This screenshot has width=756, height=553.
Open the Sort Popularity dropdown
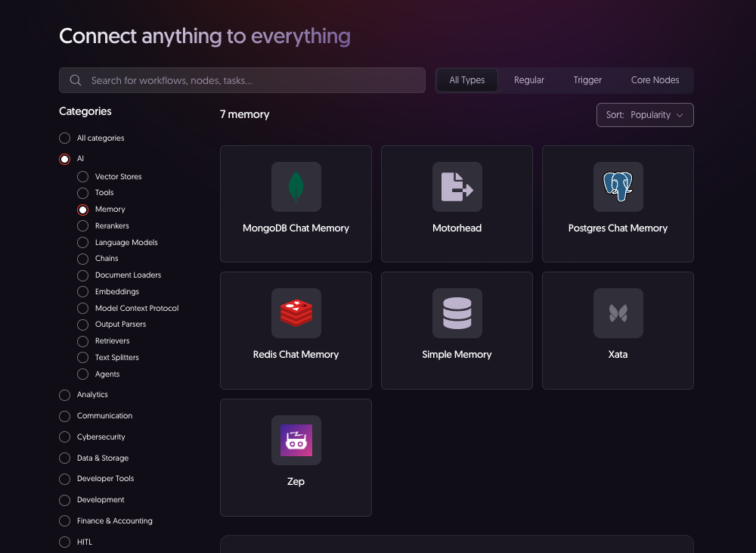[x=645, y=115]
